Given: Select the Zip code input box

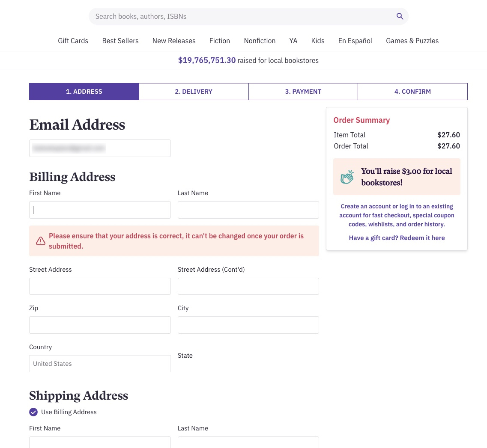Looking at the screenshot, I should [100, 325].
